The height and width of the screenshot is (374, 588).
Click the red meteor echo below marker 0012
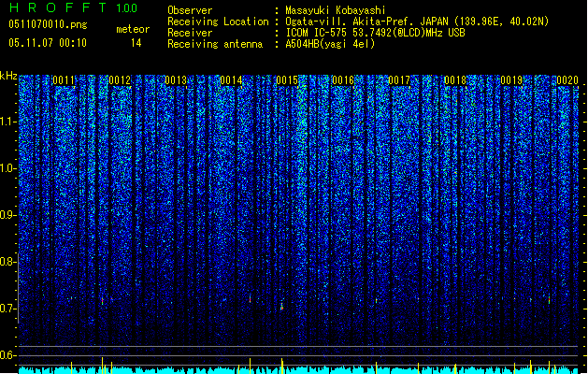pos(102,301)
